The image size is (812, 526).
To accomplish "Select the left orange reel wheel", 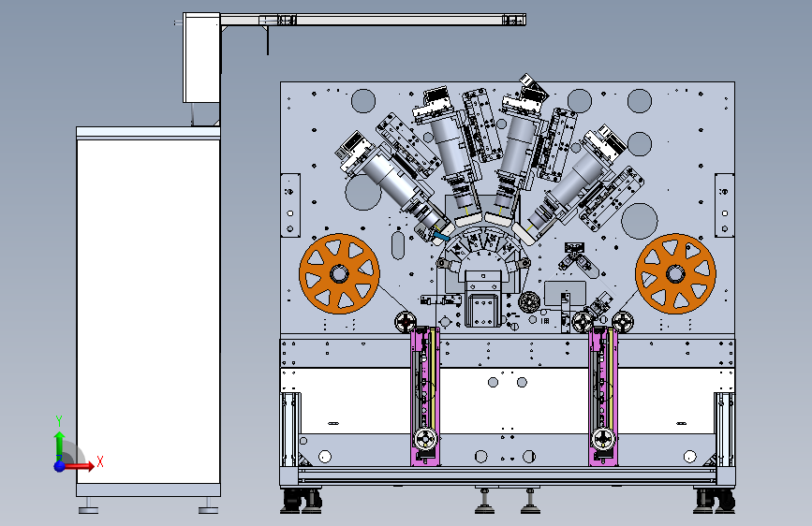I will coord(339,274).
